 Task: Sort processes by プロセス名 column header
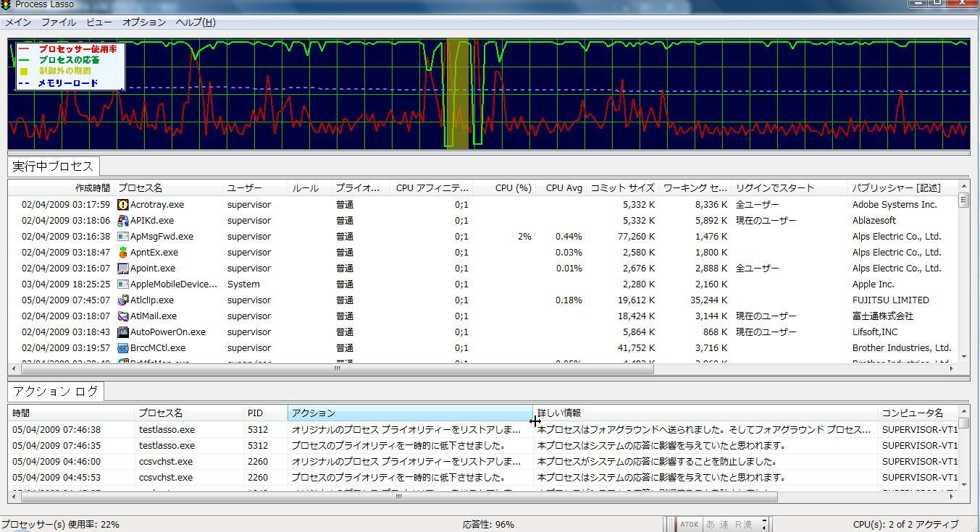pos(140,188)
